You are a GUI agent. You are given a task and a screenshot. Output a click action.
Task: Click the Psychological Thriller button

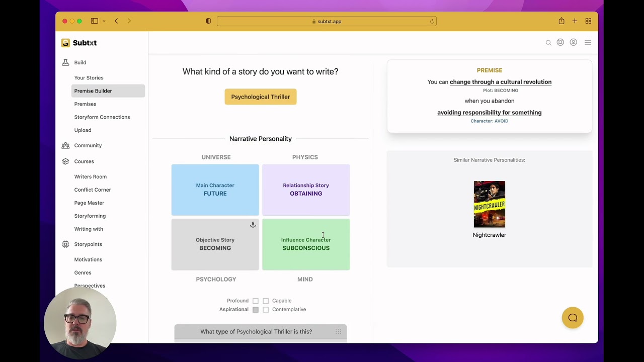(x=261, y=97)
